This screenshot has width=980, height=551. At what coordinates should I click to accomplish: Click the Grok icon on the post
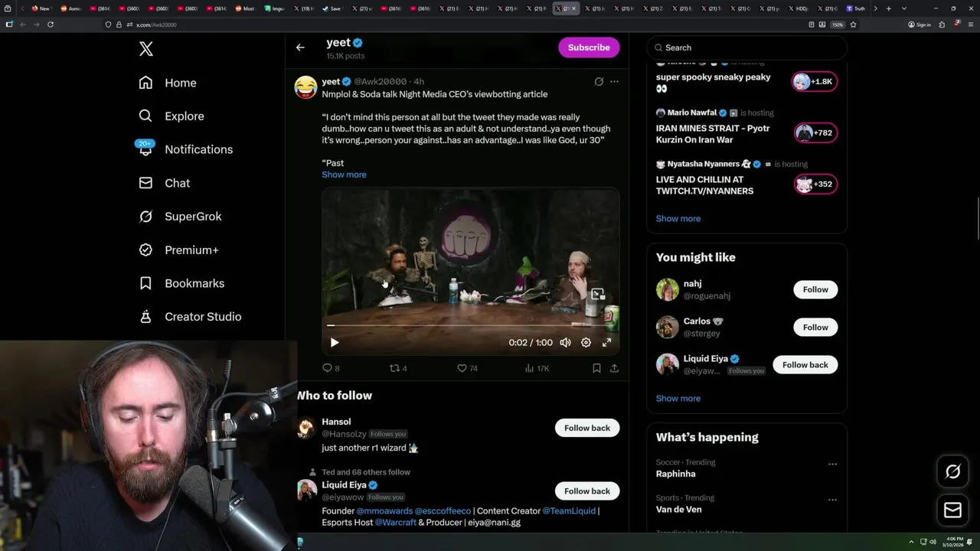tap(599, 81)
